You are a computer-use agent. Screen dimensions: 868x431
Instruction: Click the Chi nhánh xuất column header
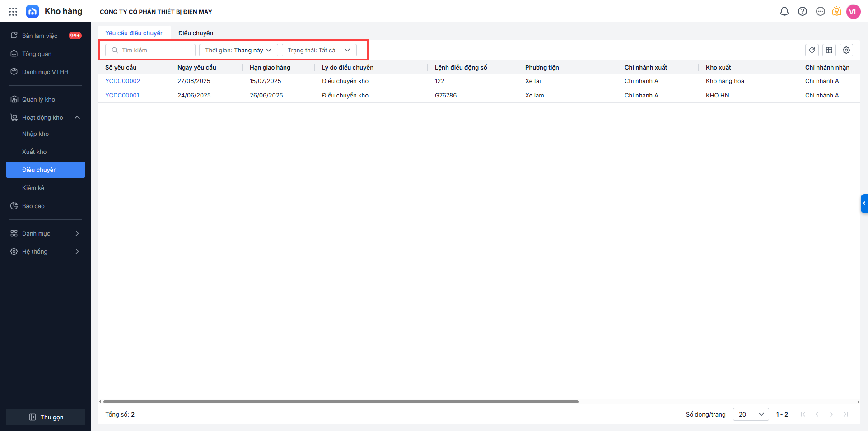click(x=646, y=67)
